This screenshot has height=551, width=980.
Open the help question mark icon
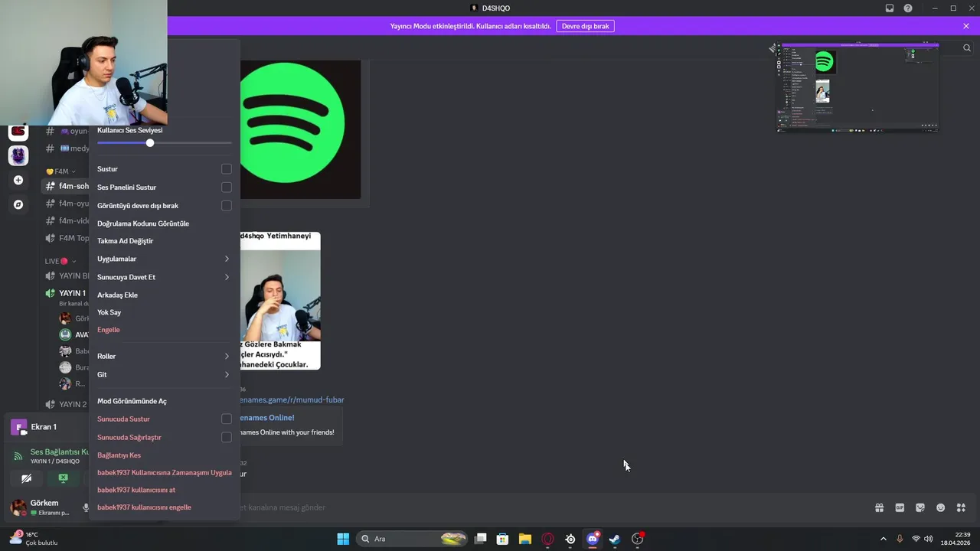click(908, 8)
